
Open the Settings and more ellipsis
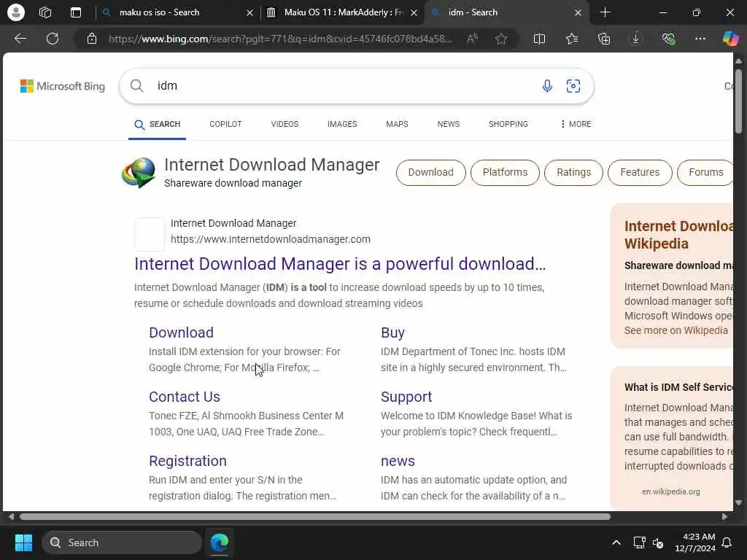[x=700, y=39]
